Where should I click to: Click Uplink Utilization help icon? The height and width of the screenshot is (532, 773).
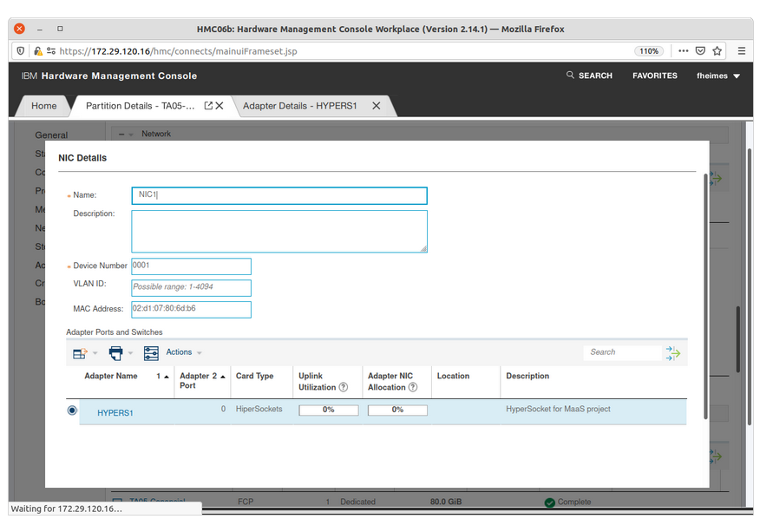(344, 387)
